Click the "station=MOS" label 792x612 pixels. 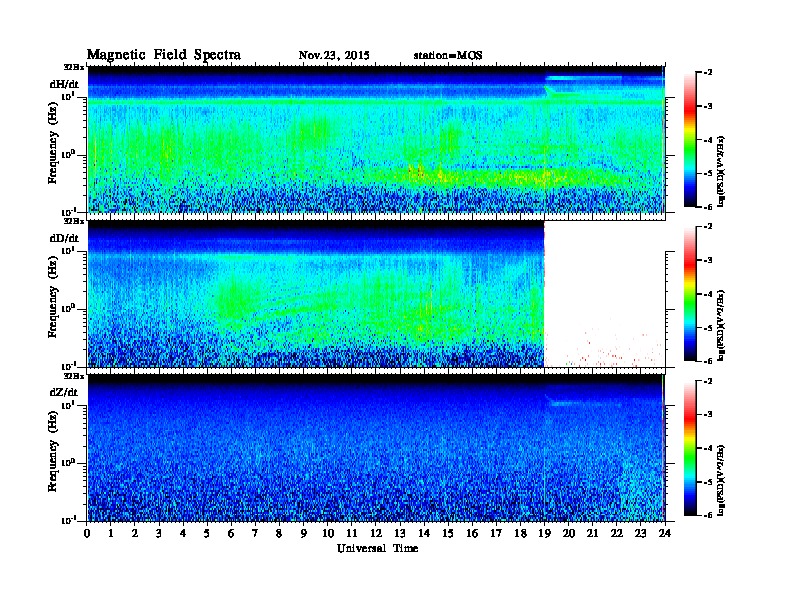(x=448, y=56)
